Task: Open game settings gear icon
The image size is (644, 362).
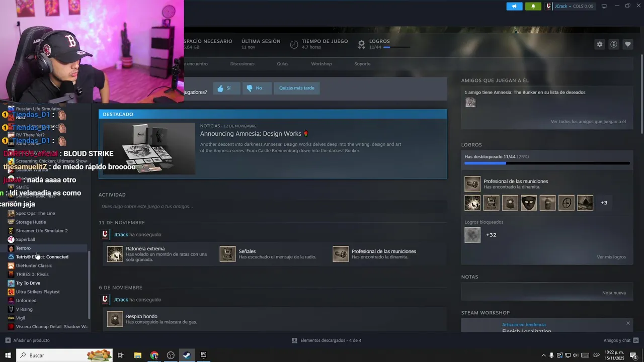Action: click(600, 44)
